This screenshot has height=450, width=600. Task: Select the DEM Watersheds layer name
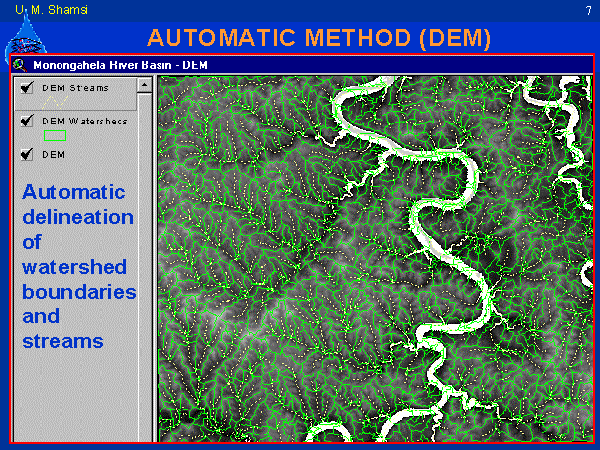[x=77, y=121]
